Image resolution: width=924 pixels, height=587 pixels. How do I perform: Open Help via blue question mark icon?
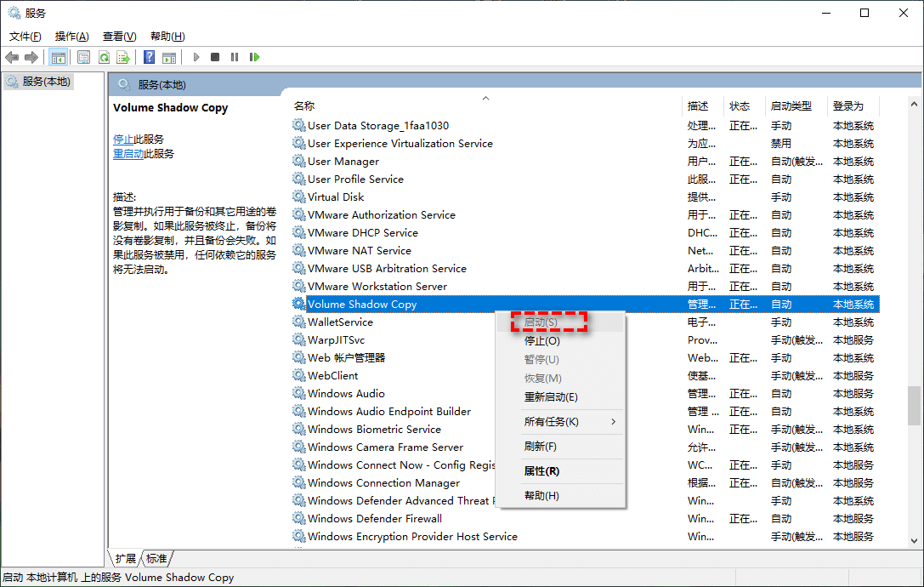pyautogui.click(x=149, y=57)
